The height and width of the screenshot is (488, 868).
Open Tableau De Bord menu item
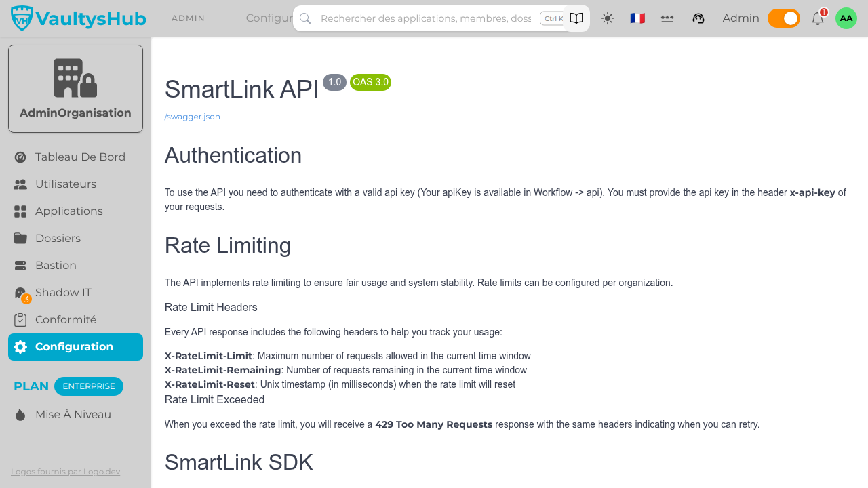75,157
